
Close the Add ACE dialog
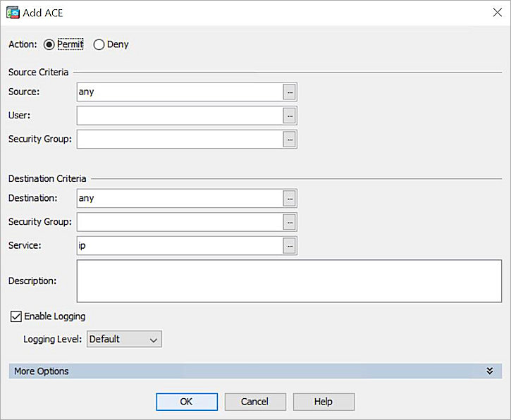[498, 13]
